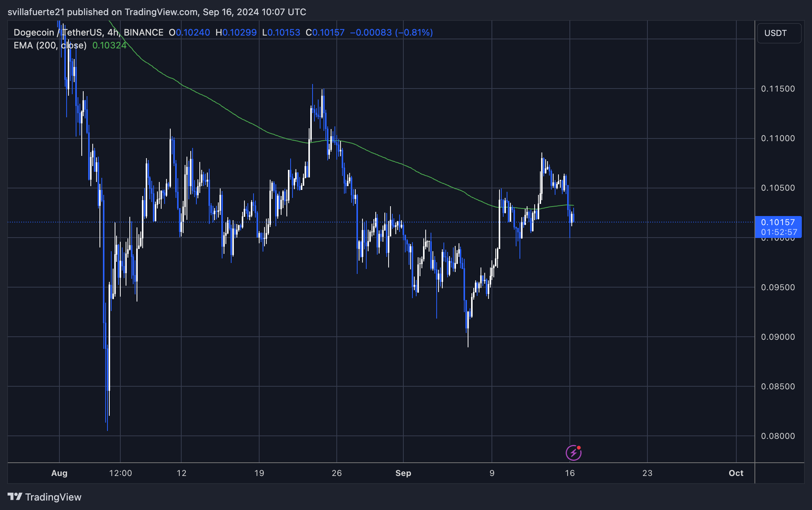Click the 9 date label on time axis
The width and height of the screenshot is (812, 510).
point(492,473)
